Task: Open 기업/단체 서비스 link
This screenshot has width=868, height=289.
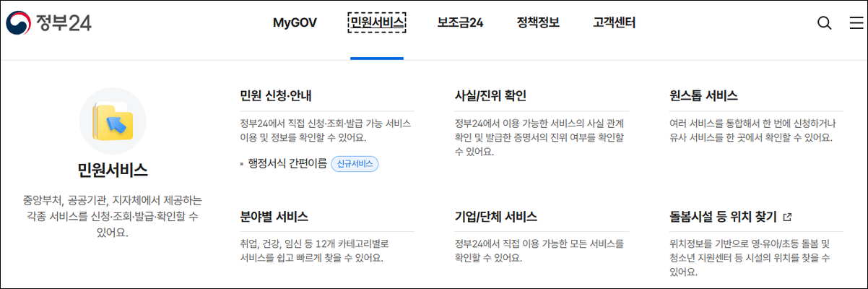Action: coord(495,217)
